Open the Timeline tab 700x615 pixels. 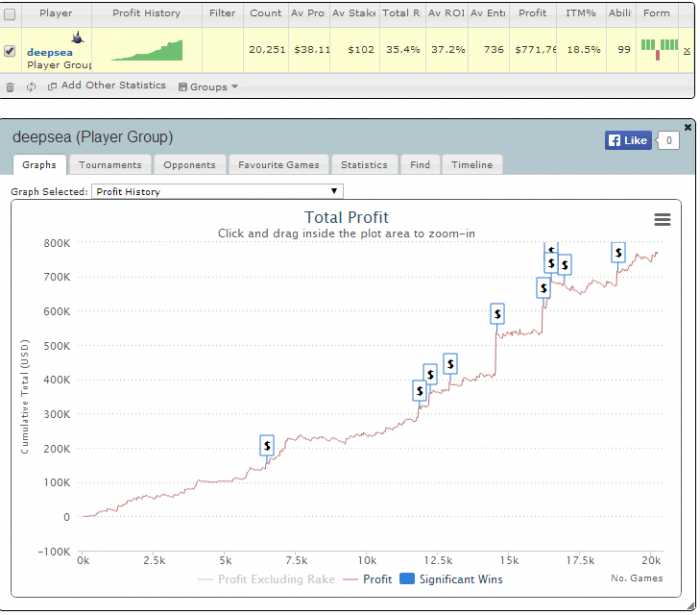tap(472, 165)
